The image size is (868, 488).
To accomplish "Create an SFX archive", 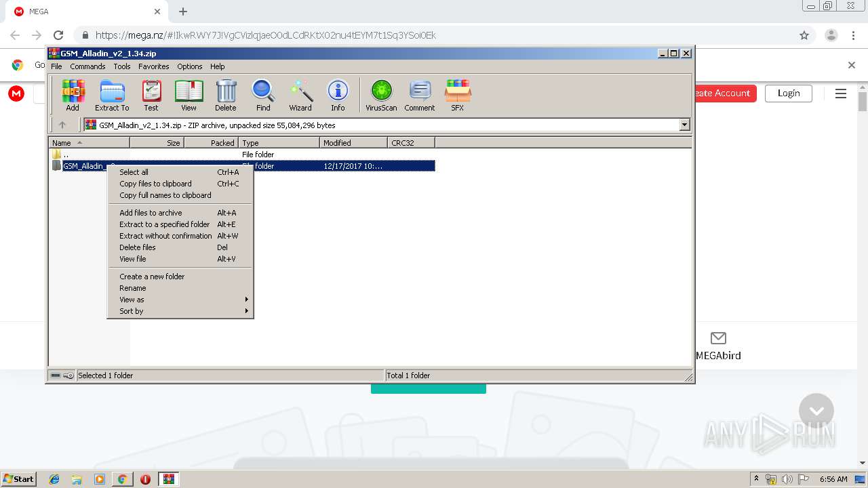I will point(458,95).
